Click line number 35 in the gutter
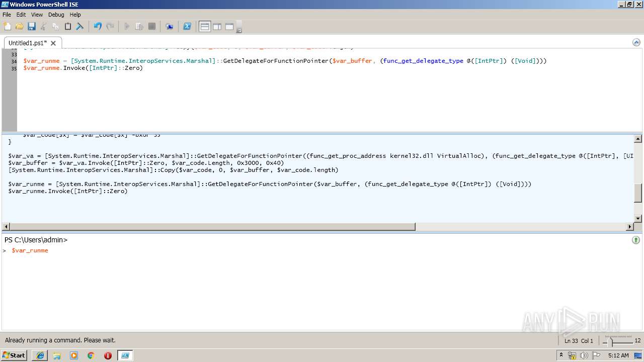The height and width of the screenshot is (362, 644). (x=14, y=68)
